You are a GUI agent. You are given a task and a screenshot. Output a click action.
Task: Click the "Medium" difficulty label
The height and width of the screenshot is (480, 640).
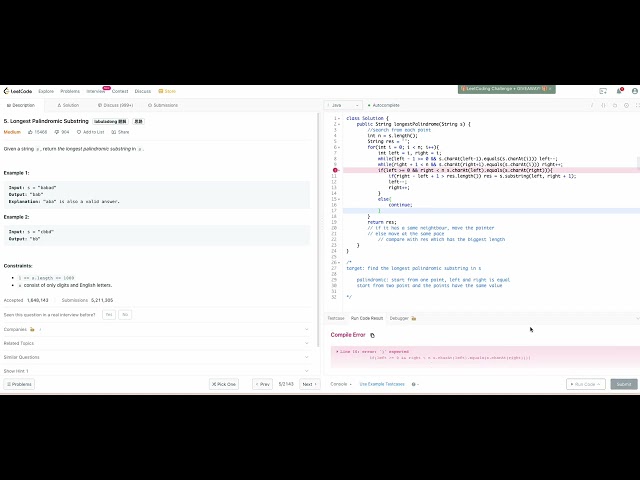[12, 132]
